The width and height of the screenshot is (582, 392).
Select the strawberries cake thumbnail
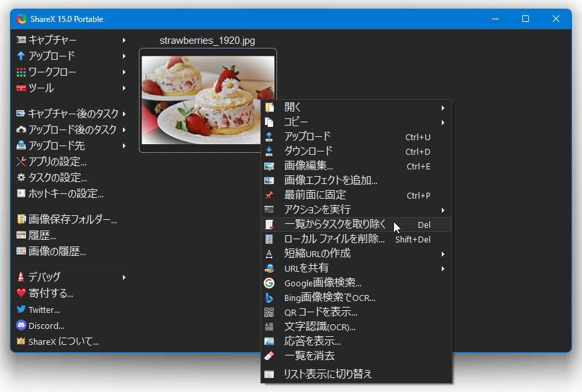(x=208, y=100)
